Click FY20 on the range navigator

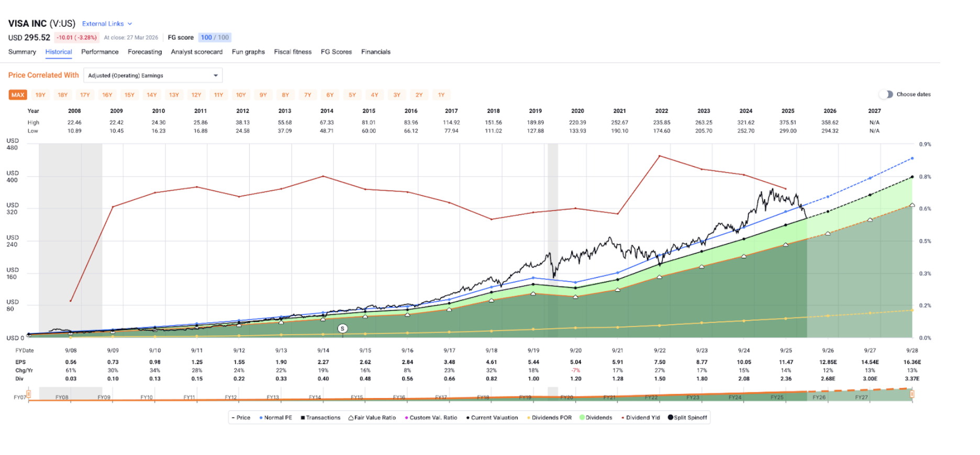(x=566, y=397)
